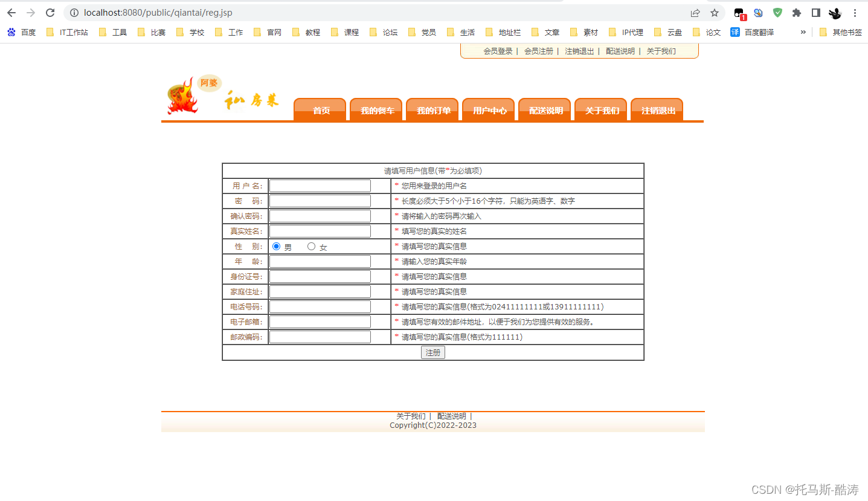The height and width of the screenshot is (501, 868).
Task: Click the 密码 input field
Action: pos(320,201)
